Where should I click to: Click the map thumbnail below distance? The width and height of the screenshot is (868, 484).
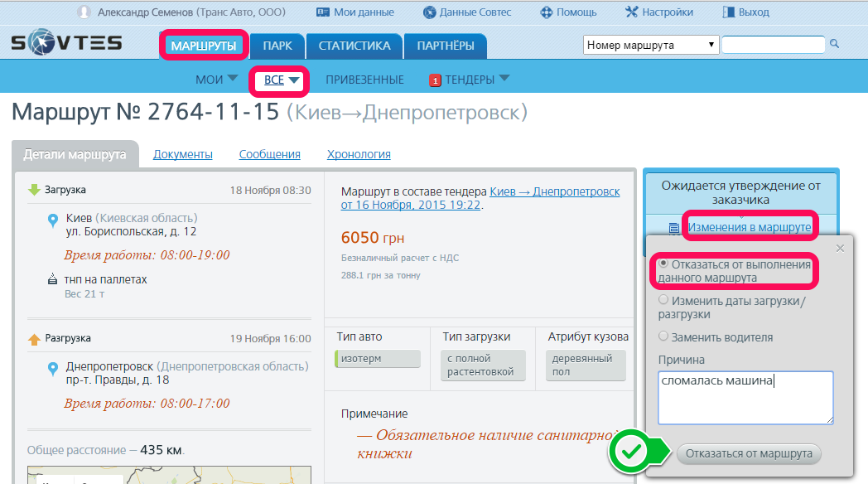pyautogui.click(x=170, y=475)
